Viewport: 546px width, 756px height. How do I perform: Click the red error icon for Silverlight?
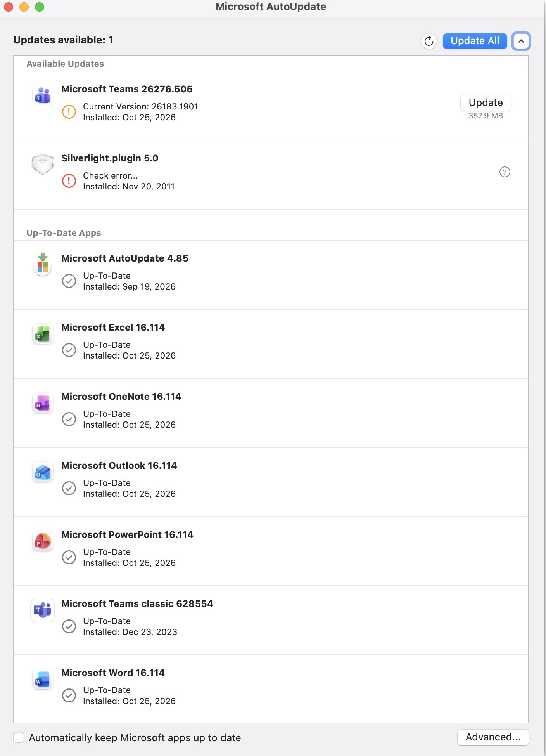point(69,181)
